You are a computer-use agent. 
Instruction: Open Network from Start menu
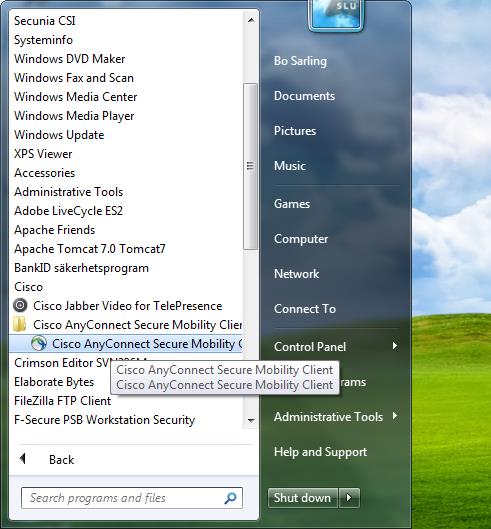pyautogui.click(x=296, y=274)
